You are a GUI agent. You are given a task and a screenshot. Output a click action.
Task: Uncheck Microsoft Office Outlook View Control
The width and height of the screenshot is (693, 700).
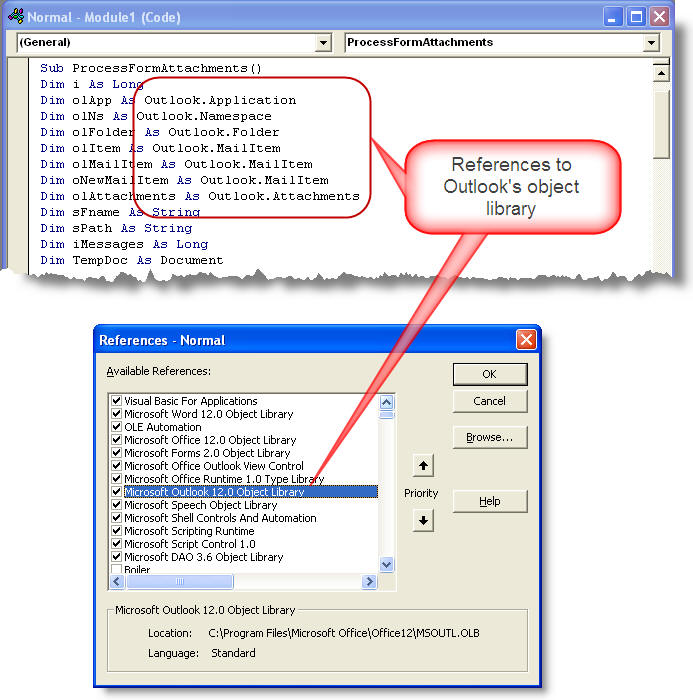click(x=117, y=466)
